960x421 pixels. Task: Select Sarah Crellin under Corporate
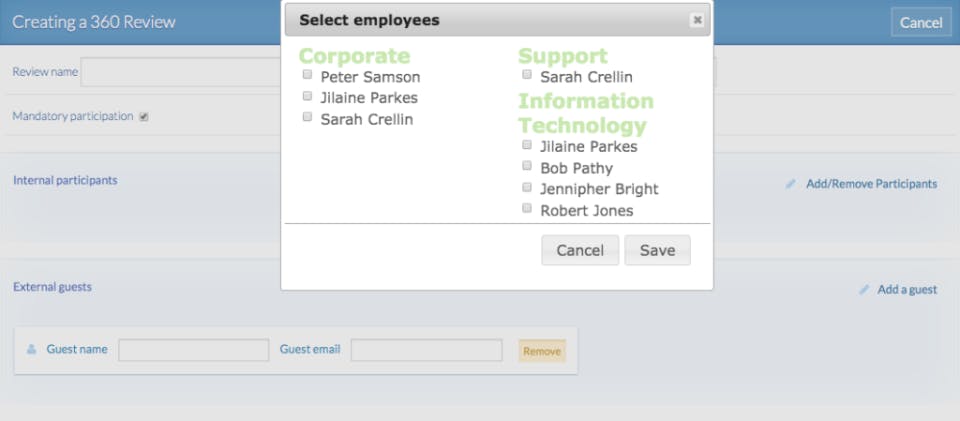coord(308,117)
